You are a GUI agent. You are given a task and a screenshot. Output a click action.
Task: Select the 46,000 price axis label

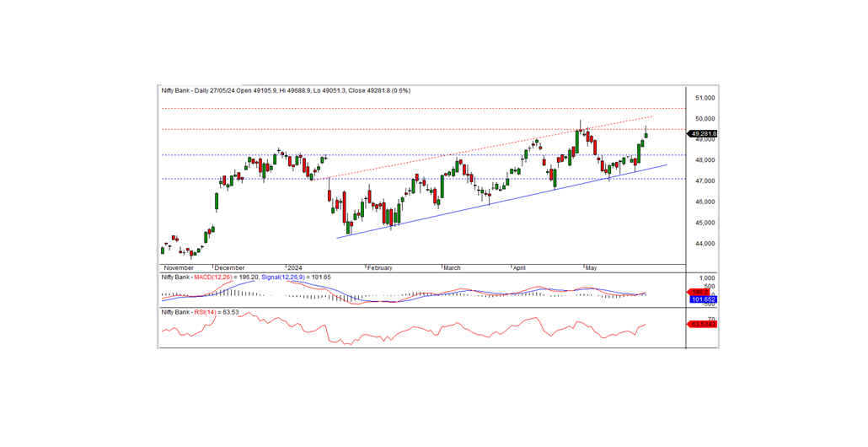tap(705, 202)
